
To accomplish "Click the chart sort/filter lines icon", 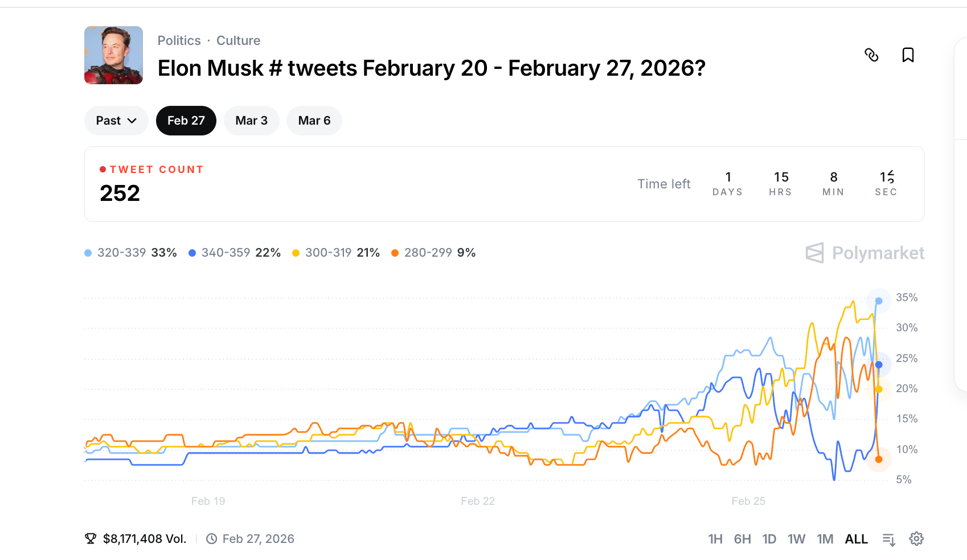I will pyautogui.click(x=889, y=539).
